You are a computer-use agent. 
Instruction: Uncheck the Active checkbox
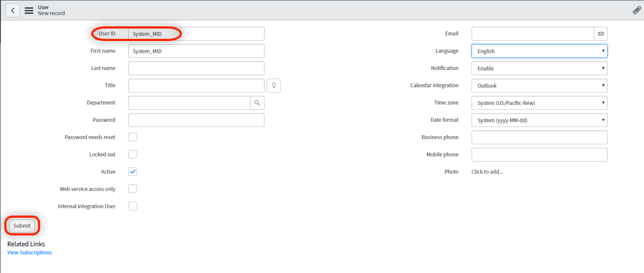(x=133, y=171)
